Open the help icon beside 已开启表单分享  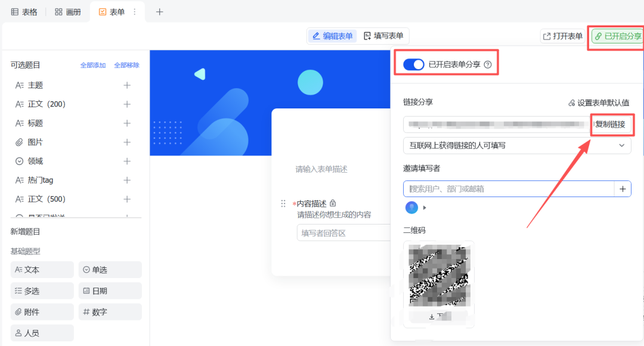click(x=489, y=64)
